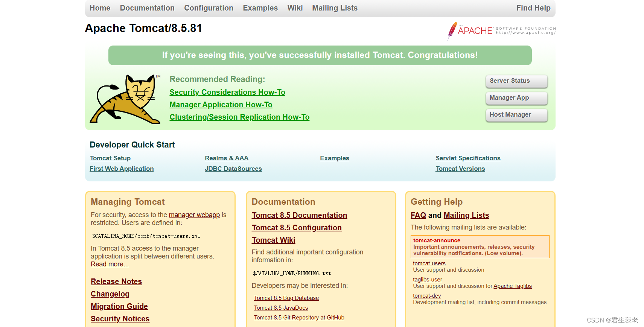This screenshot has width=644, height=327.
Task: Open Tomcat 8.5 Bug Database link
Action: [286, 298]
